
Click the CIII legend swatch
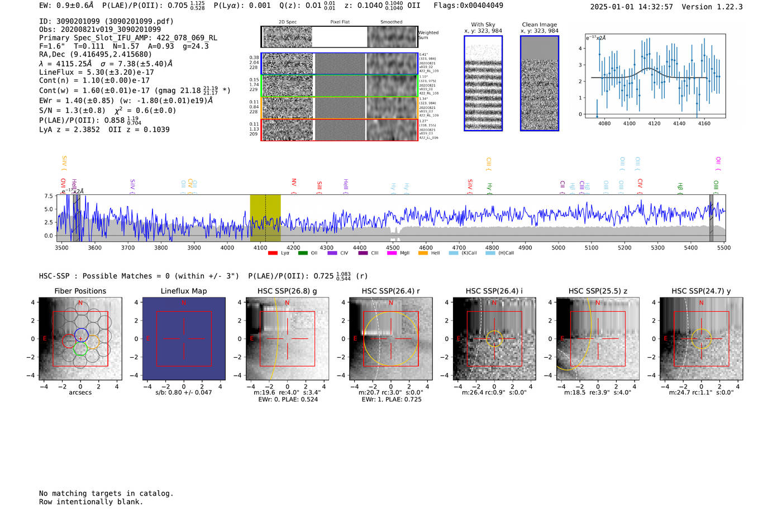click(363, 253)
